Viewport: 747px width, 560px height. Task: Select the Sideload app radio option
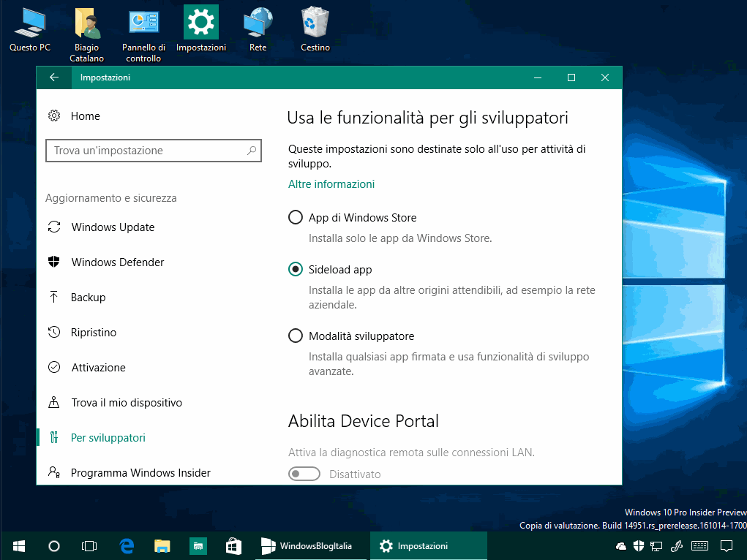(296, 269)
